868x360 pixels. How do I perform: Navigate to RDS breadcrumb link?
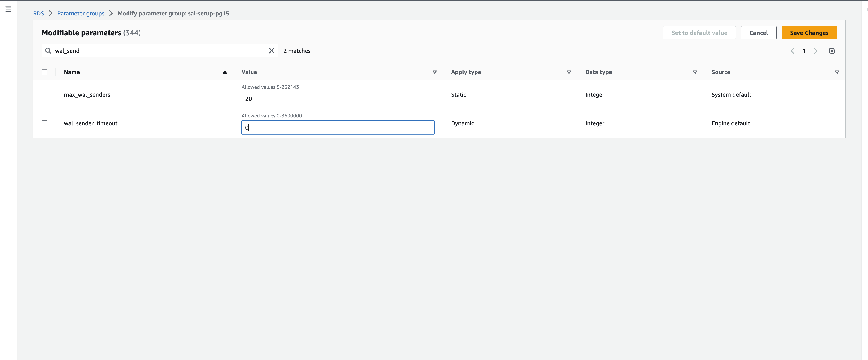[x=39, y=13]
